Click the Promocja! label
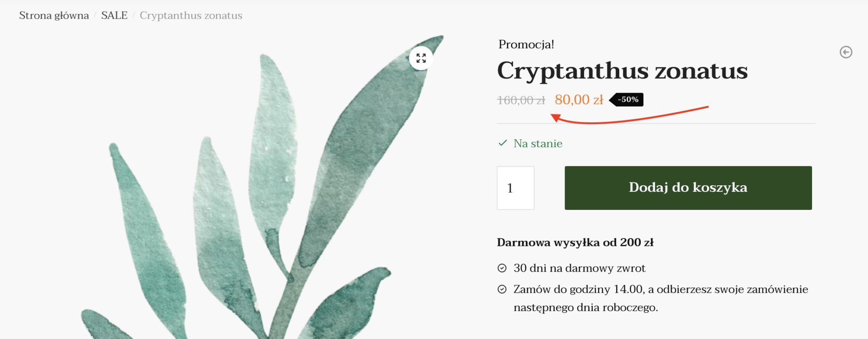The image size is (868, 339). tap(526, 44)
